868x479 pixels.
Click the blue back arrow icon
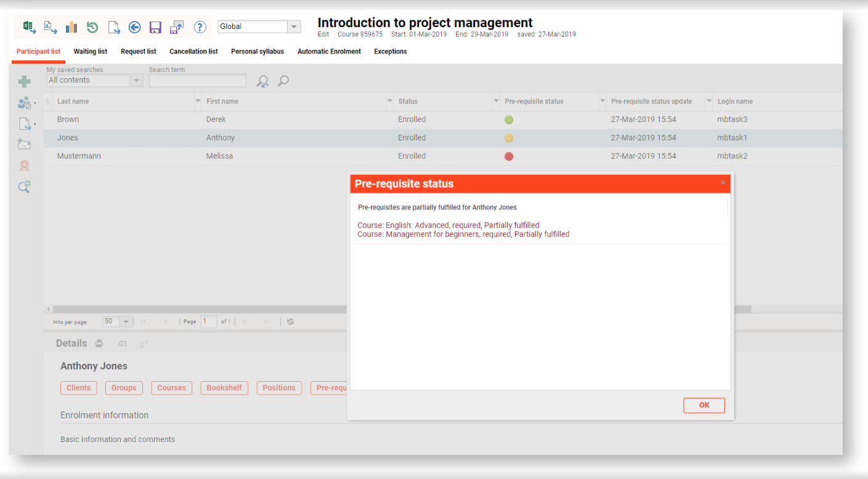tap(134, 27)
